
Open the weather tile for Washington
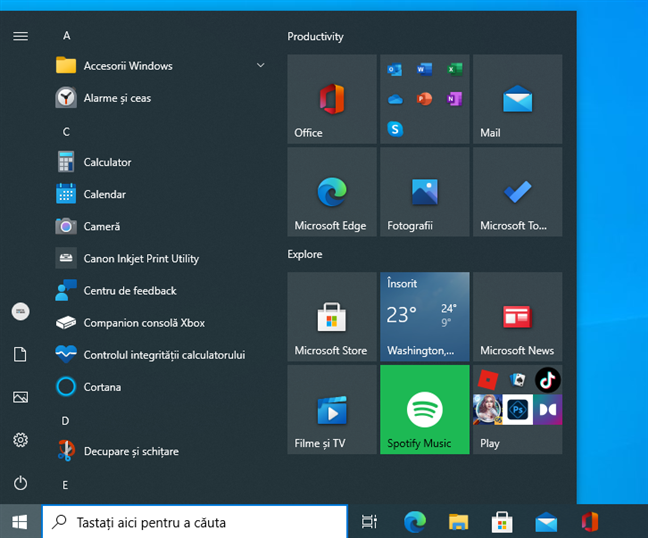point(424,316)
